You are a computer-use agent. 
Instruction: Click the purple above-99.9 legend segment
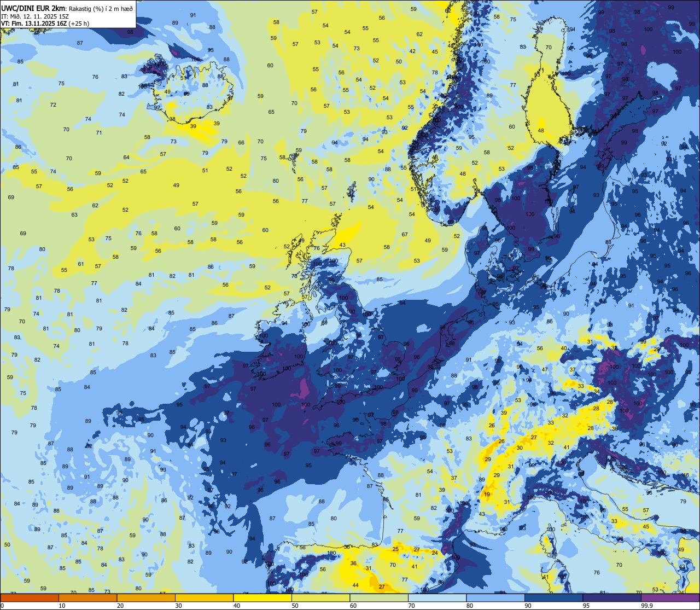670,598
